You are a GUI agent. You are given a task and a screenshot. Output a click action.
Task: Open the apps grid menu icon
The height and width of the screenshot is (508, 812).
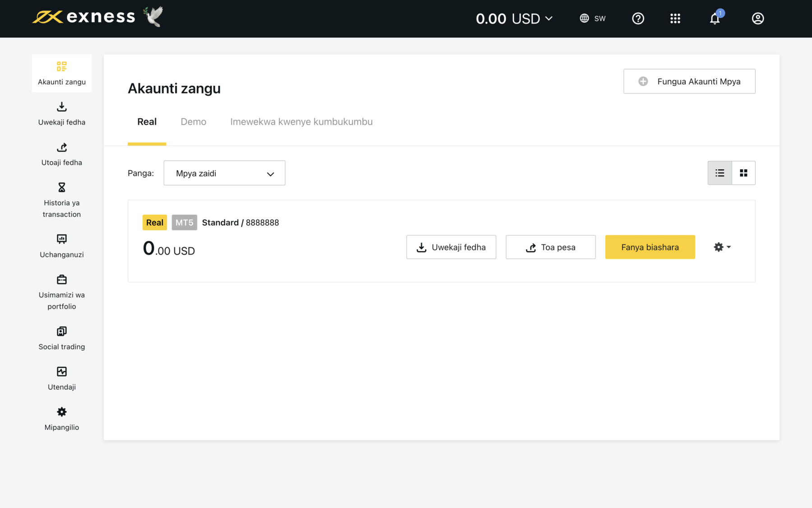675,19
